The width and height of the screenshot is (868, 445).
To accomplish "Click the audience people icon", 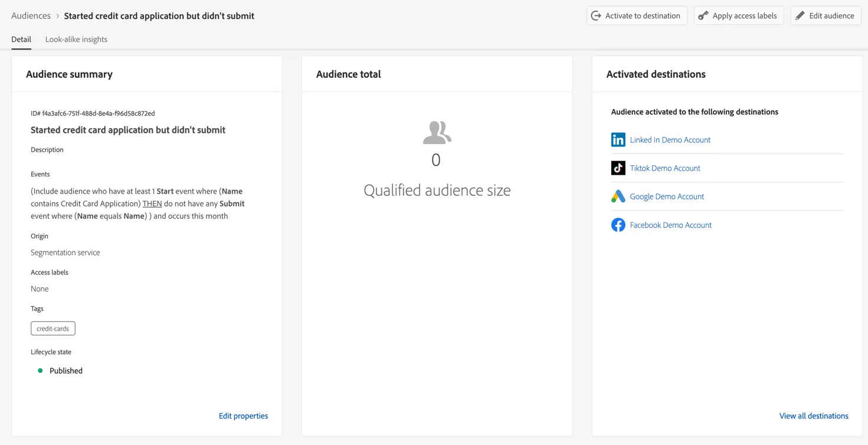I will tap(437, 133).
